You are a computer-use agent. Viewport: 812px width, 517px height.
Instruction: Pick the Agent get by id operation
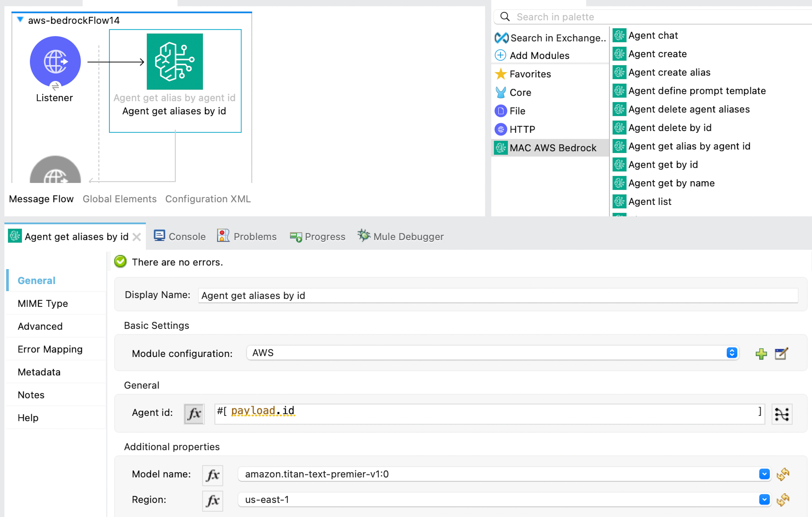655,165
